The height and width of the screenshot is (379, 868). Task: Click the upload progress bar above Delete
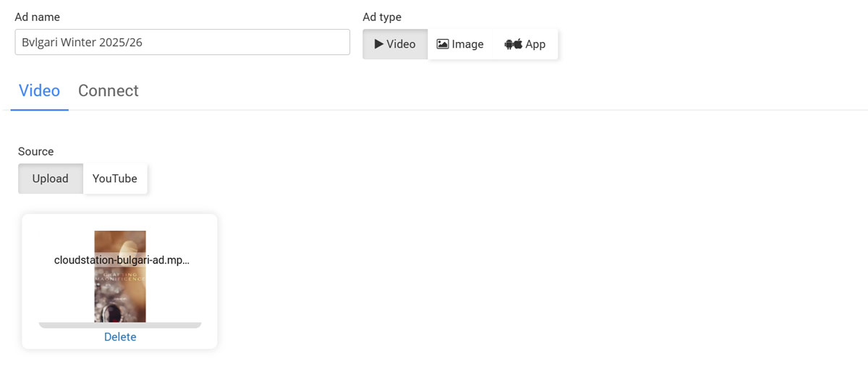(x=120, y=325)
